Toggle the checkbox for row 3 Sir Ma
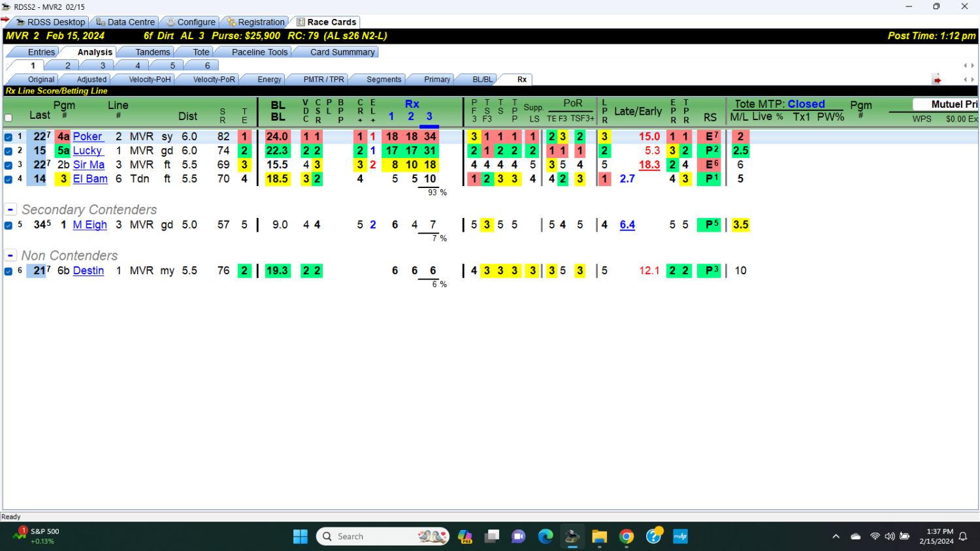The image size is (980, 551). coord(8,165)
